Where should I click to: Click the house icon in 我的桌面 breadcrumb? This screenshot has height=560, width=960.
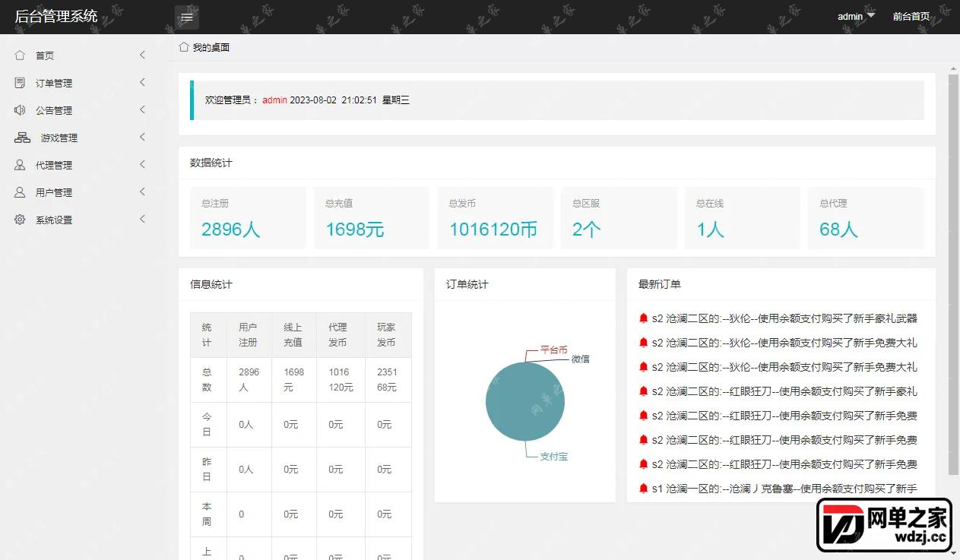point(183,47)
